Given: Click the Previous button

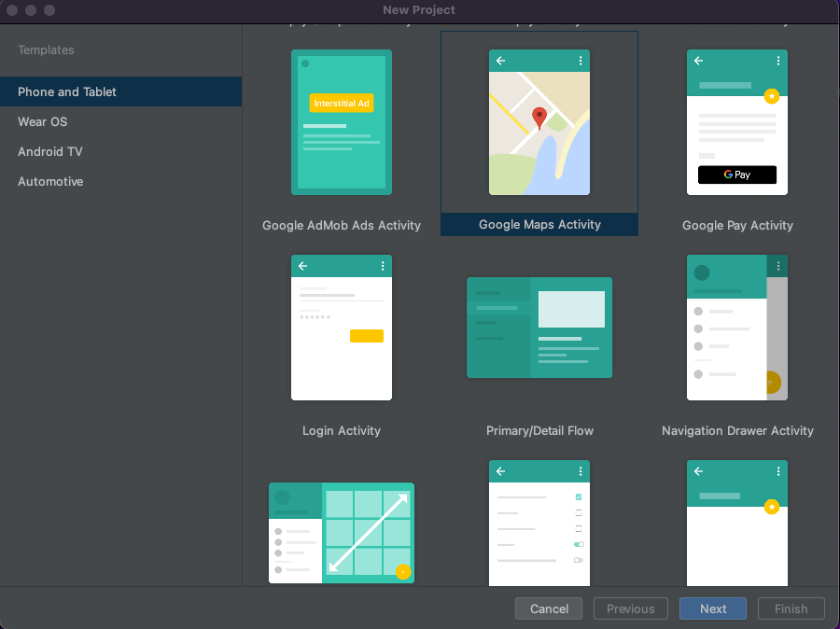Looking at the screenshot, I should [x=630, y=608].
